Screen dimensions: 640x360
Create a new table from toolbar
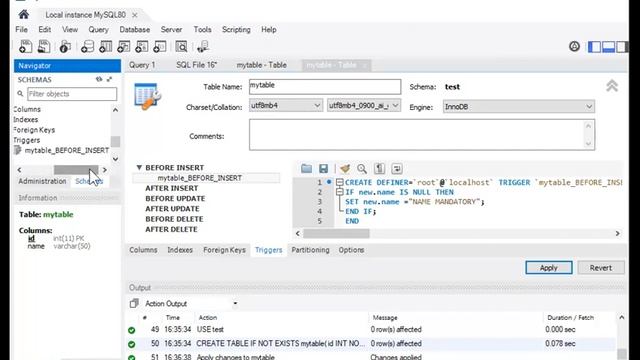[105, 47]
